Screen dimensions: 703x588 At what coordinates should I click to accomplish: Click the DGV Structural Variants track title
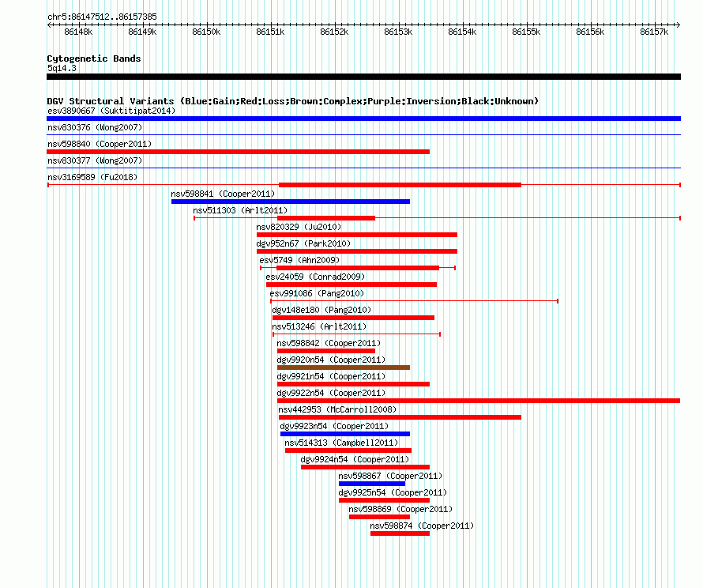[x=293, y=101]
